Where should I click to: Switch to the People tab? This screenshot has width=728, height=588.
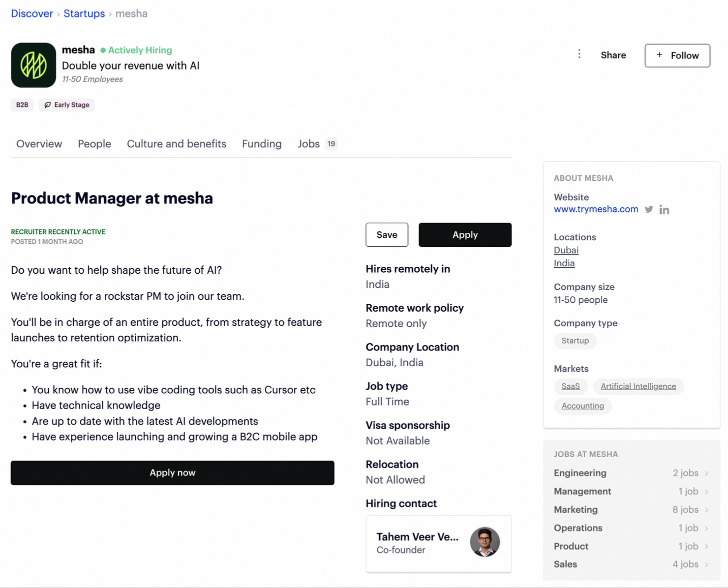pyautogui.click(x=94, y=144)
